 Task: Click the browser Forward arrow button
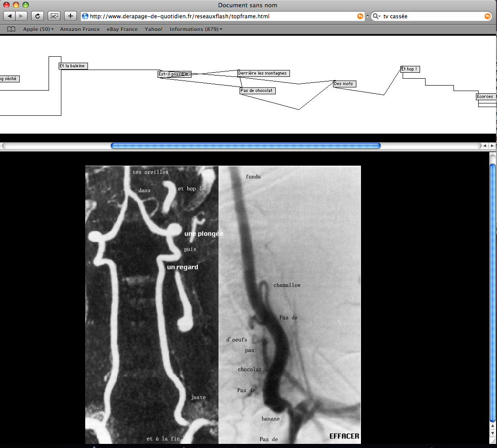[x=22, y=16]
